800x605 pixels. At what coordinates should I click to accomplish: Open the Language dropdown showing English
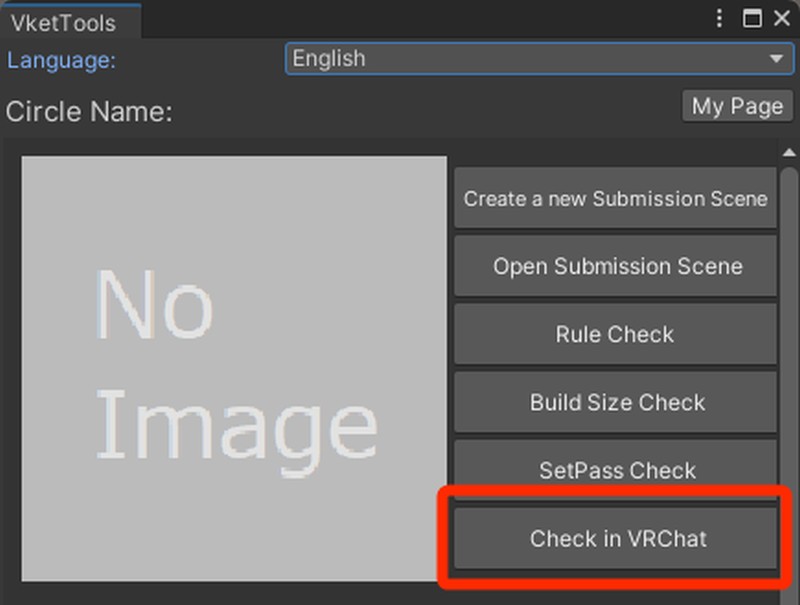530,60
